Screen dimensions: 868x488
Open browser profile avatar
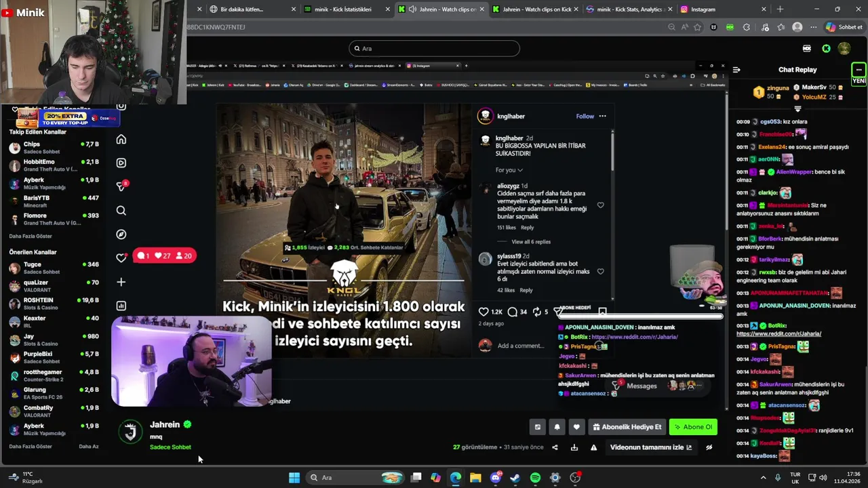point(797,27)
